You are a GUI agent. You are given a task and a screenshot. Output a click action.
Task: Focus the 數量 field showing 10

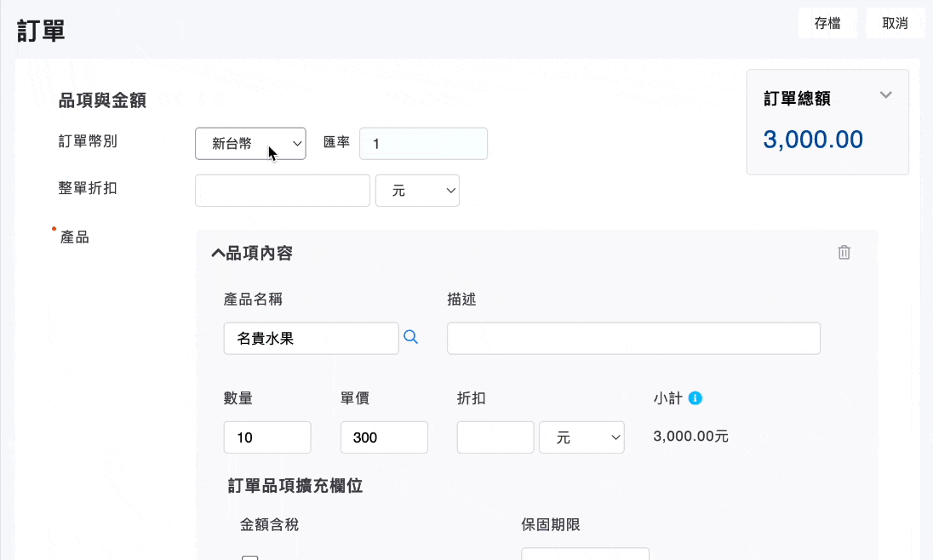(x=267, y=437)
